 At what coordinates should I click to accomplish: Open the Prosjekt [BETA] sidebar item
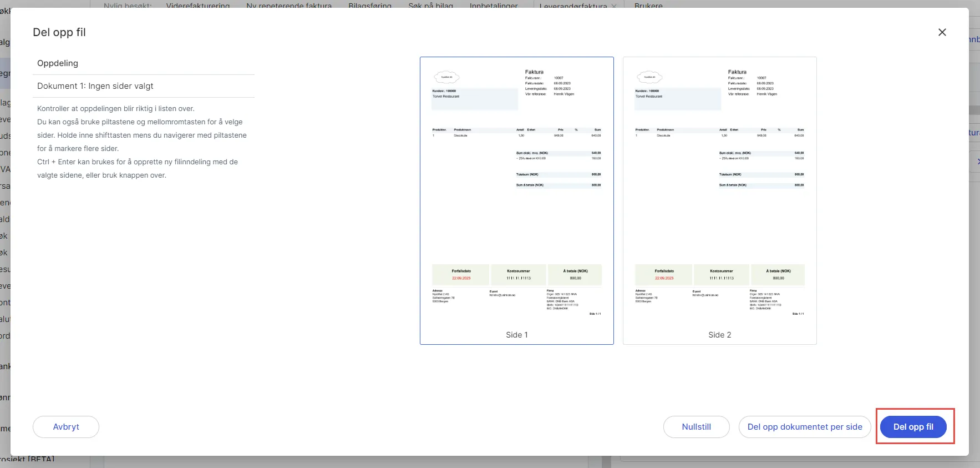coord(27,460)
